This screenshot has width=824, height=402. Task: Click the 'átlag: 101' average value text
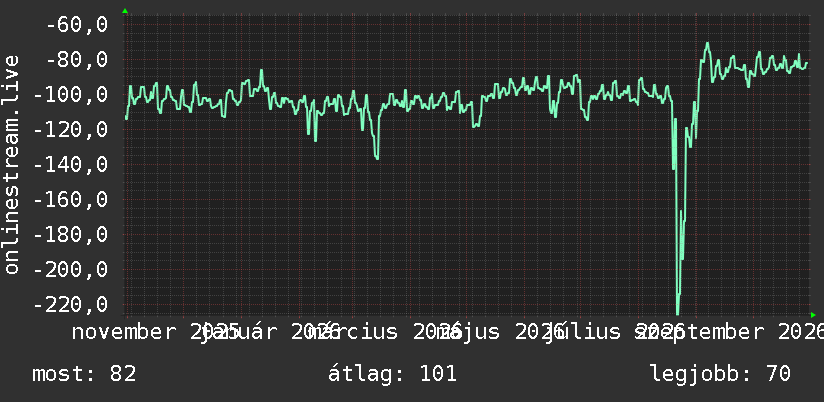[x=393, y=374]
